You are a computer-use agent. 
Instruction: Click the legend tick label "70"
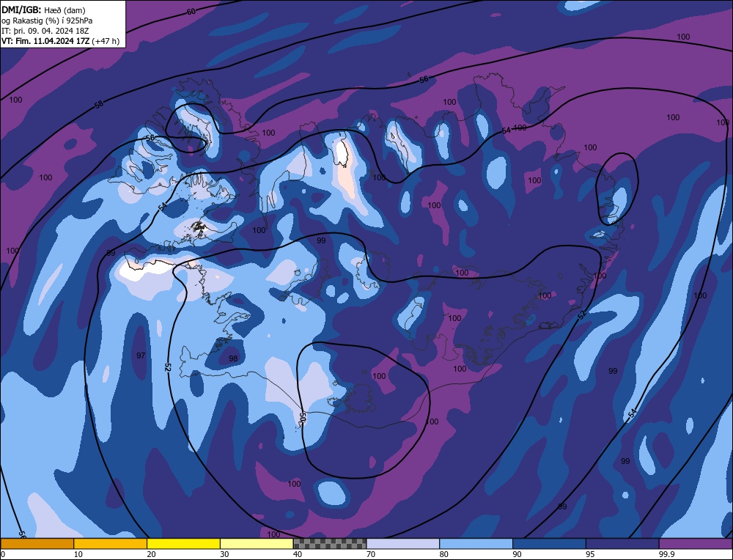[x=371, y=554]
